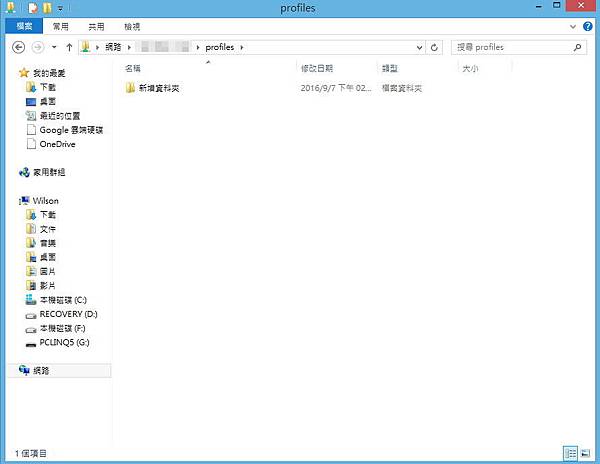Switch to details view in status bar
This screenshot has width=600, height=464.
tap(570, 454)
